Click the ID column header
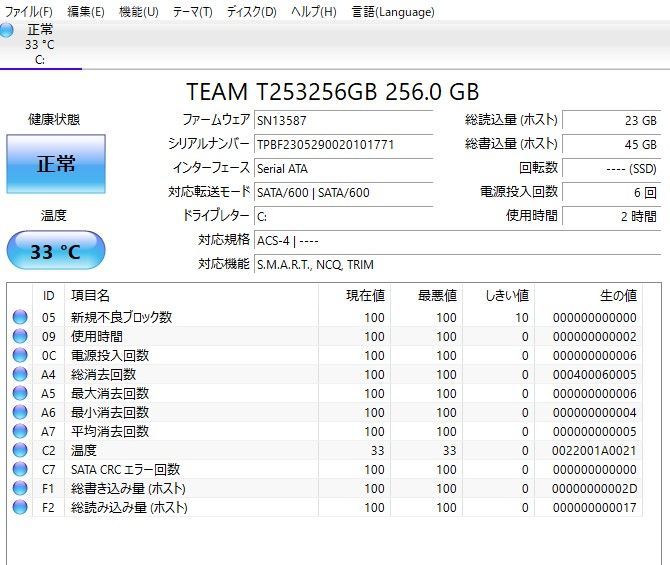The width and height of the screenshot is (670, 565). (x=48, y=295)
